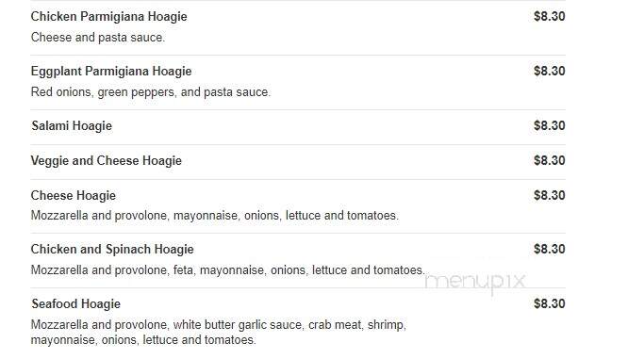644x359 pixels.
Task: Click the Chicken and Spinach Hoagie price
Action: coord(550,249)
